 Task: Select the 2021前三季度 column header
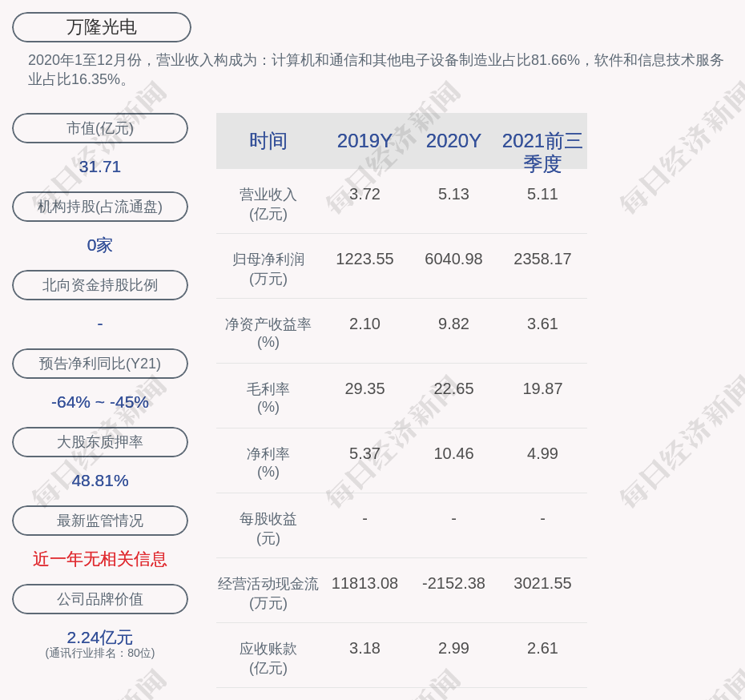click(x=542, y=152)
